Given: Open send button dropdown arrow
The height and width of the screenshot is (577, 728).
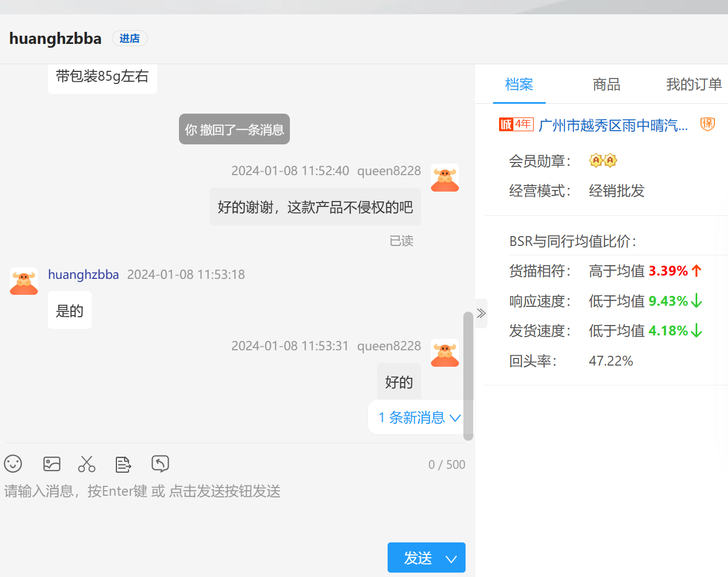Looking at the screenshot, I should pos(451,558).
